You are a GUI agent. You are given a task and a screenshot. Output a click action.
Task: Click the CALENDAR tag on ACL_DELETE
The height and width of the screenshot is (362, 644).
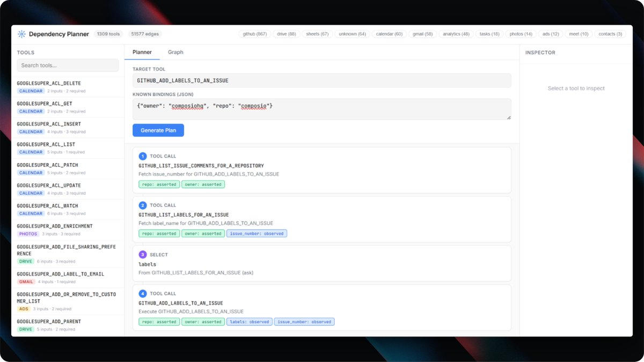[31, 91]
